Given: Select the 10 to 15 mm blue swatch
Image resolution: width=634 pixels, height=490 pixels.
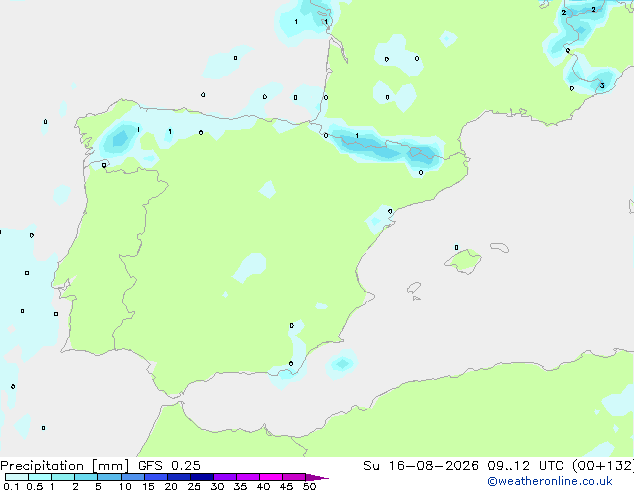Looking at the screenshot, I should [133, 477].
